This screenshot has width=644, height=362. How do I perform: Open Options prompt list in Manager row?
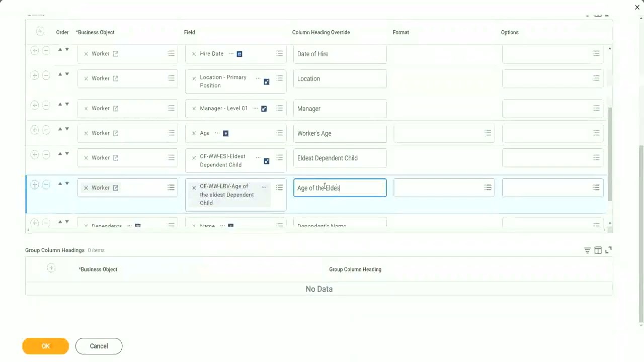point(596,108)
